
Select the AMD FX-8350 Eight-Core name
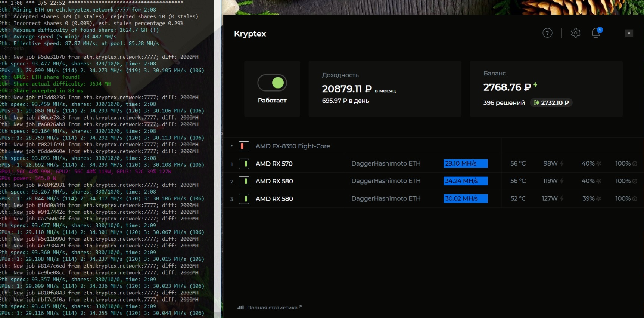coord(293,146)
